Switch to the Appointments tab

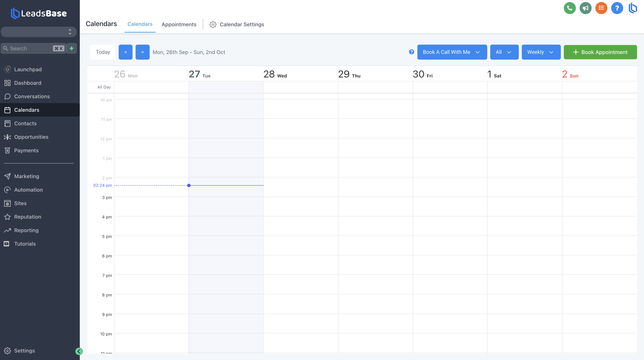click(179, 24)
